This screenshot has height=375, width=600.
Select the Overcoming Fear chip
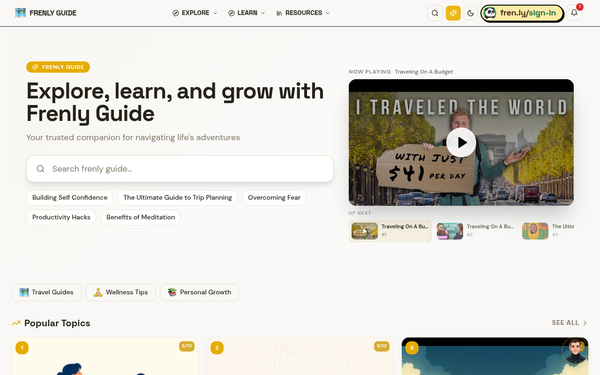(x=274, y=197)
